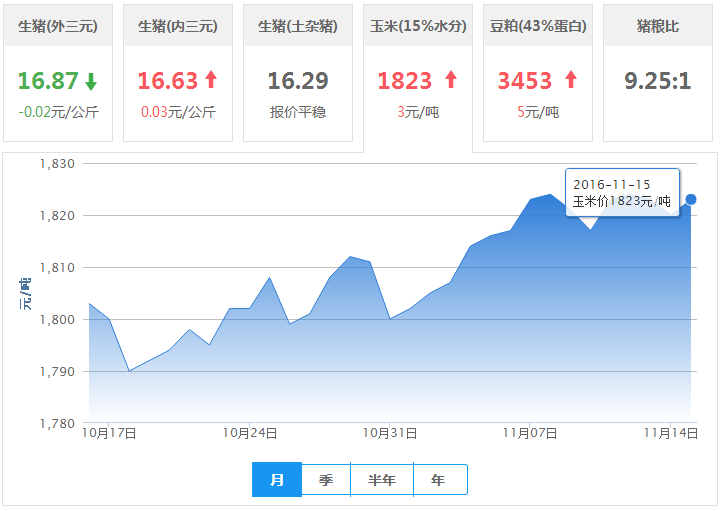
Task: Click the 1,800 y-axis label
Action: click(58, 320)
